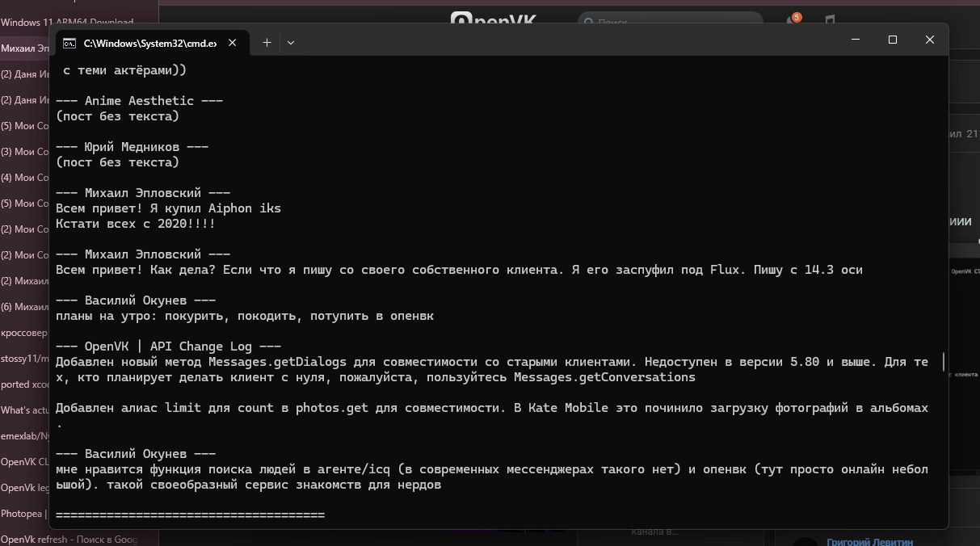Viewport: 980px width, 546px height.
Task: Click the line starting 'Всем привет! Как дела?'
Action: tap(459, 270)
